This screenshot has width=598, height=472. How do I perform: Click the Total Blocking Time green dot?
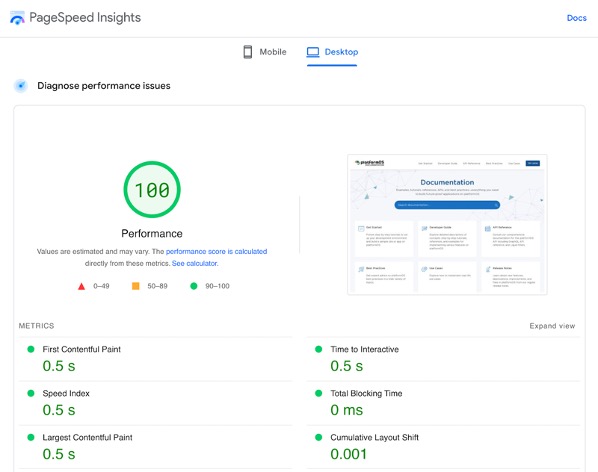(x=318, y=393)
